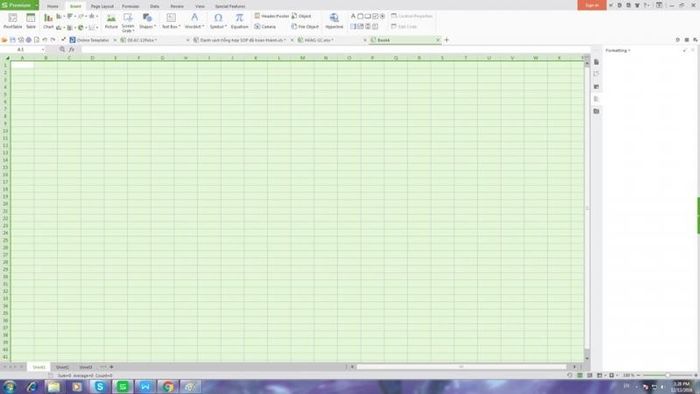
Task: Insert a PivotTable from the ribbon
Action: (12, 21)
